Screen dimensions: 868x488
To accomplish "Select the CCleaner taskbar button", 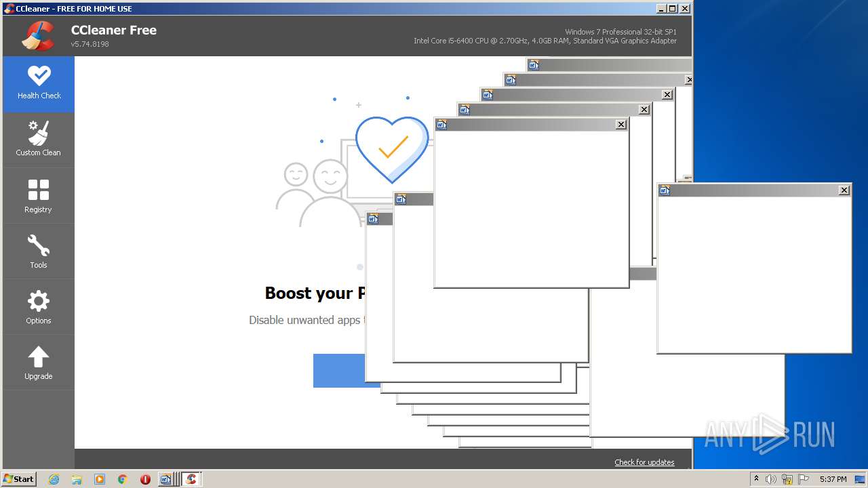I will pyautogui.click(x=191, y=479).
